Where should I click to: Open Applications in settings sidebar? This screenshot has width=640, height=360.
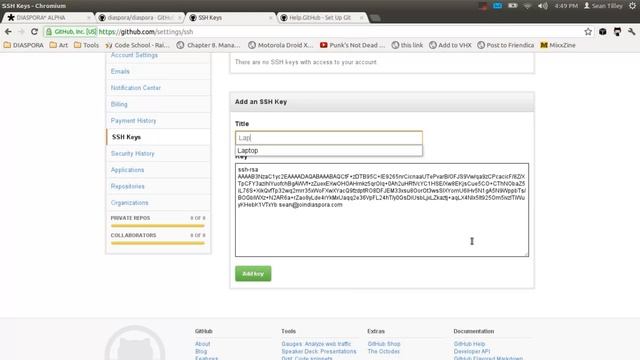point(127,170)
